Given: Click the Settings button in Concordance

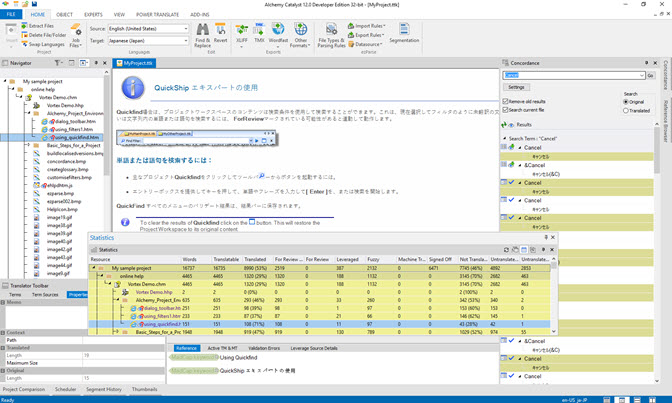Looking at the screenshot, I should click(x=516, y=87).
